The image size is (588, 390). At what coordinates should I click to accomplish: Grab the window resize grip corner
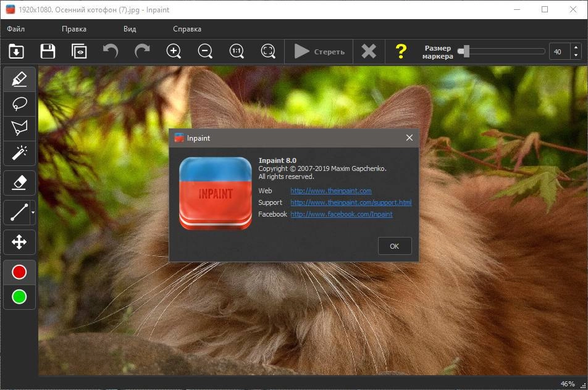(583, 385)
